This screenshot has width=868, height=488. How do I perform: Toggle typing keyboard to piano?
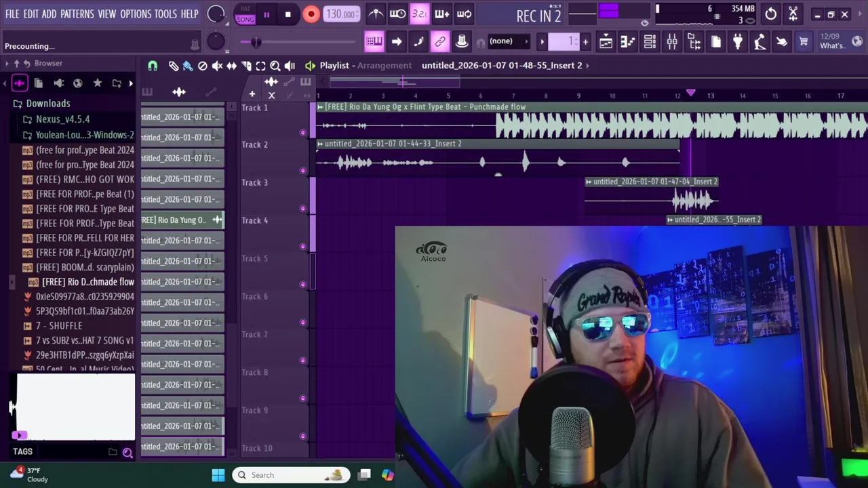click(374, 41)
